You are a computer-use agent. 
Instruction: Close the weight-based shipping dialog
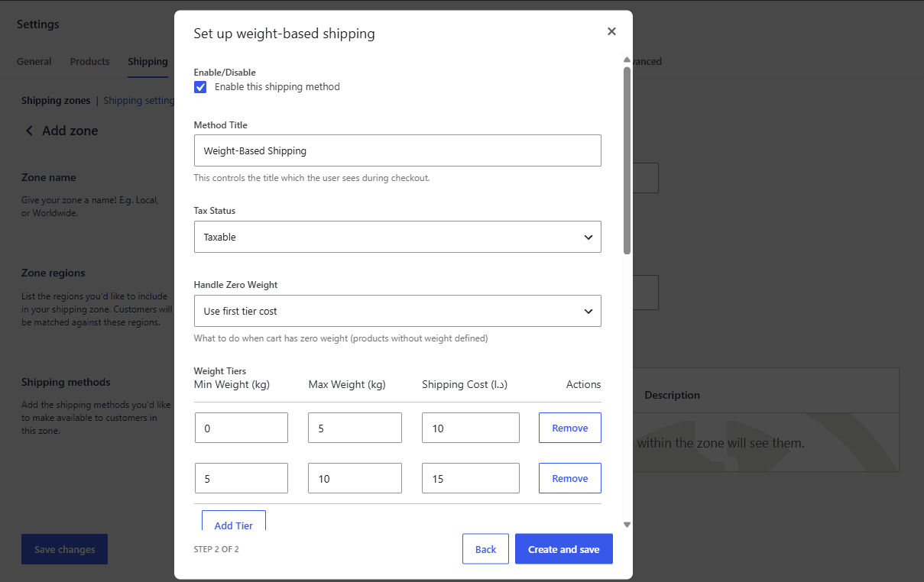pos(611,31)
